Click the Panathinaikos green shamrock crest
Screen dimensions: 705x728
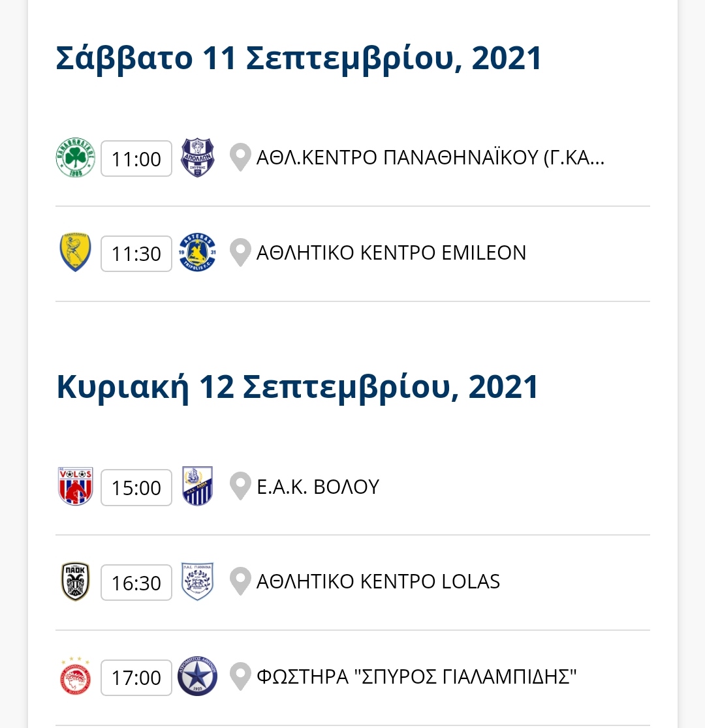point(75,158)
